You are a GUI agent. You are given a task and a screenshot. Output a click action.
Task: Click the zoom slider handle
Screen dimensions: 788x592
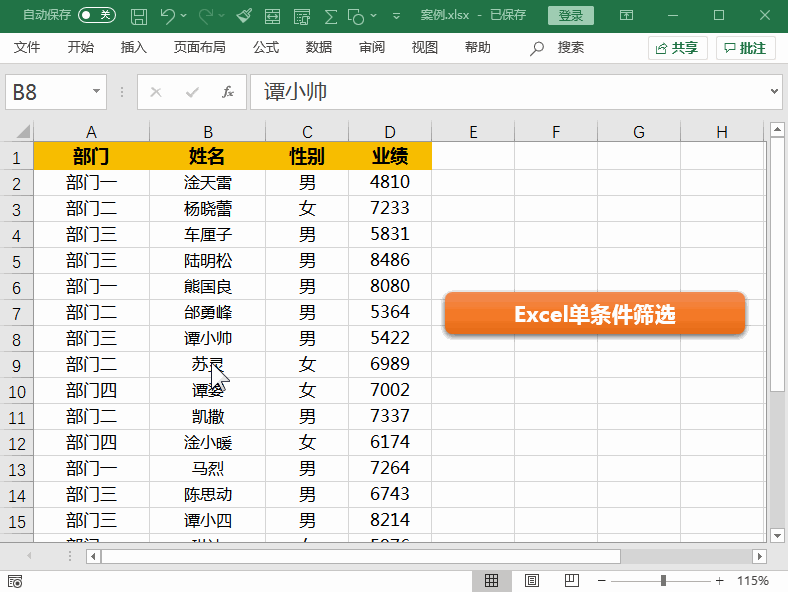(x=663, y=581)
